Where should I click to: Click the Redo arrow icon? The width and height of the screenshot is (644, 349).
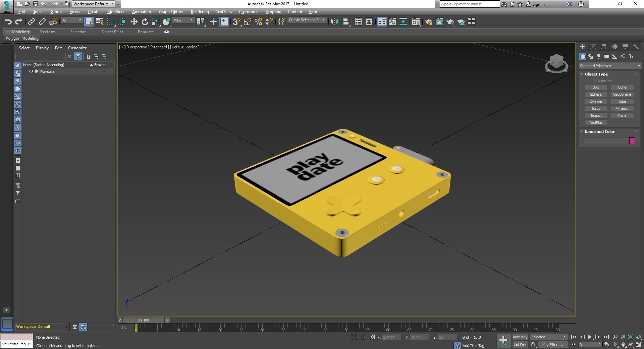pos(19,22)
